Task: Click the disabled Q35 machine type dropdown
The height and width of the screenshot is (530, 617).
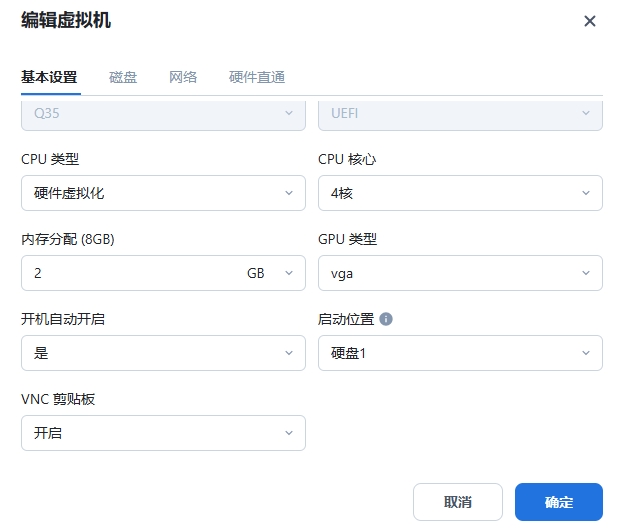Action: point(163,113)
